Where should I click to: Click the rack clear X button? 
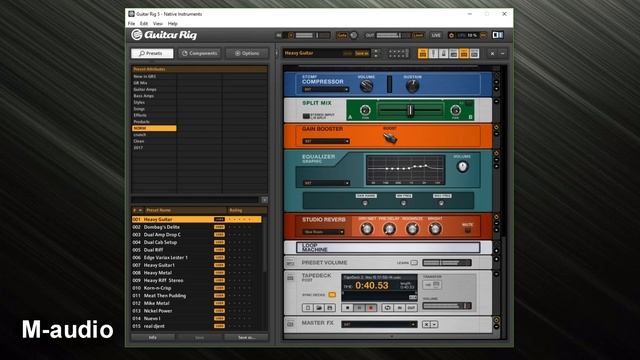pyautogui.click(x=492, y=53)
